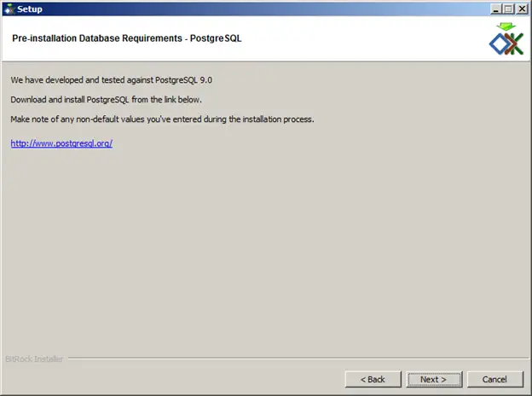Viewport: 532px width, 396px height.
Task: Click the installer logo in the header
Action: tap(506, 38)
